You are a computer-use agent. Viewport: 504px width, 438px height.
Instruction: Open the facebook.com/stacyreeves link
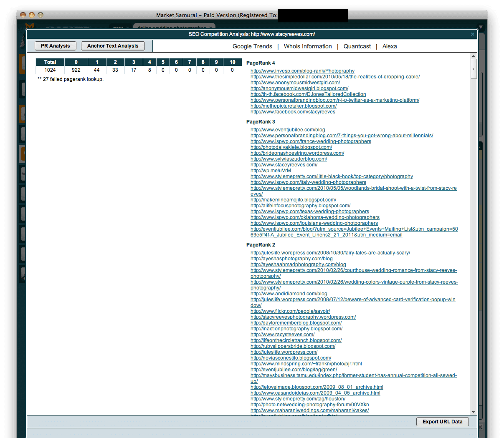coord(293,112)
